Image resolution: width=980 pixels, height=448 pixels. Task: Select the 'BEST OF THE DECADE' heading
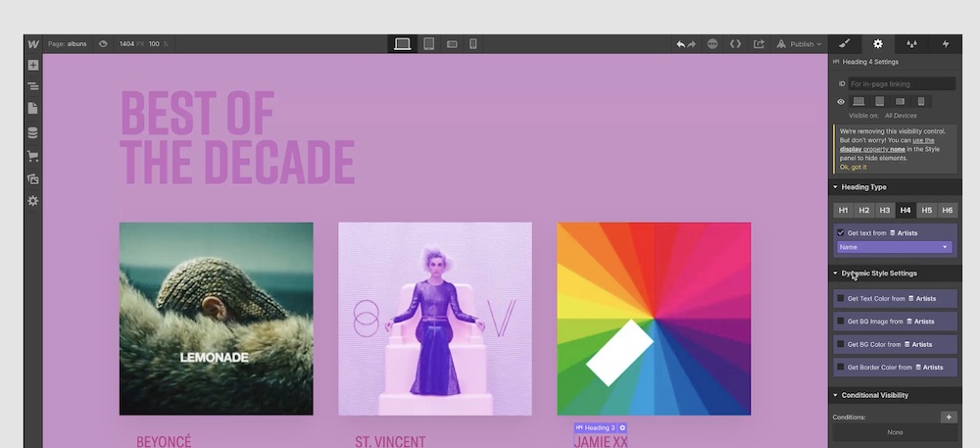click(x=237, y=138)
